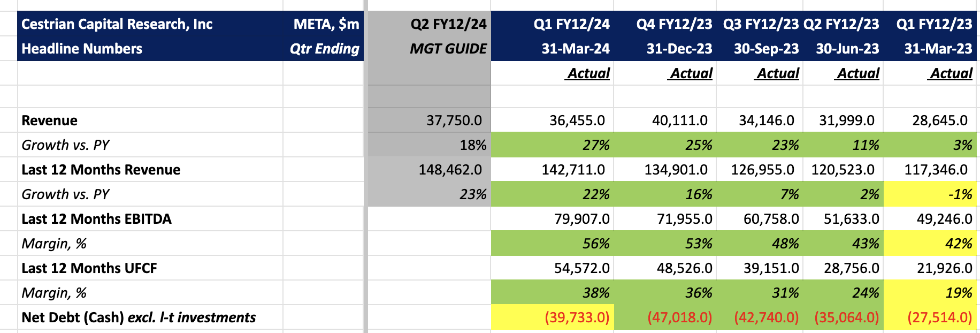Click Last 12 Months UFCF label

[x=89, y=268]
